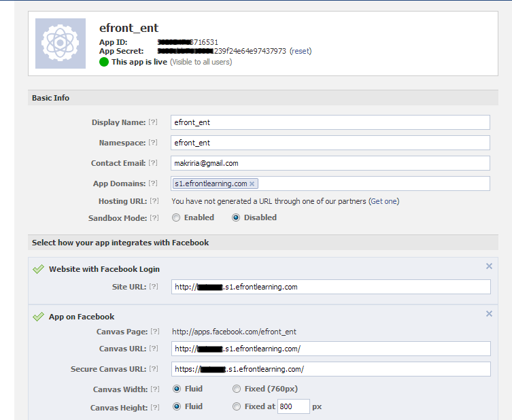The width and height of the screenshot is (512, 420).
Task: Click the App on Facebook checkmark
Action: point(38,317)
